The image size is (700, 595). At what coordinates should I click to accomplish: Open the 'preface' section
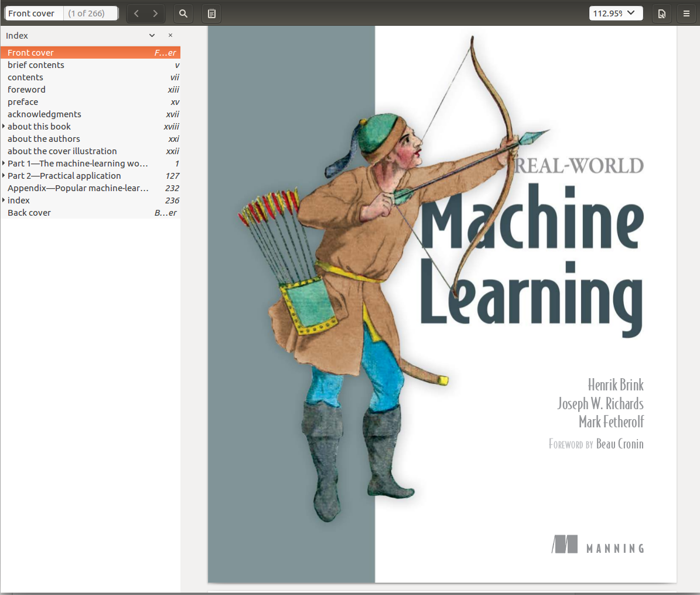[x=91, y=102]
